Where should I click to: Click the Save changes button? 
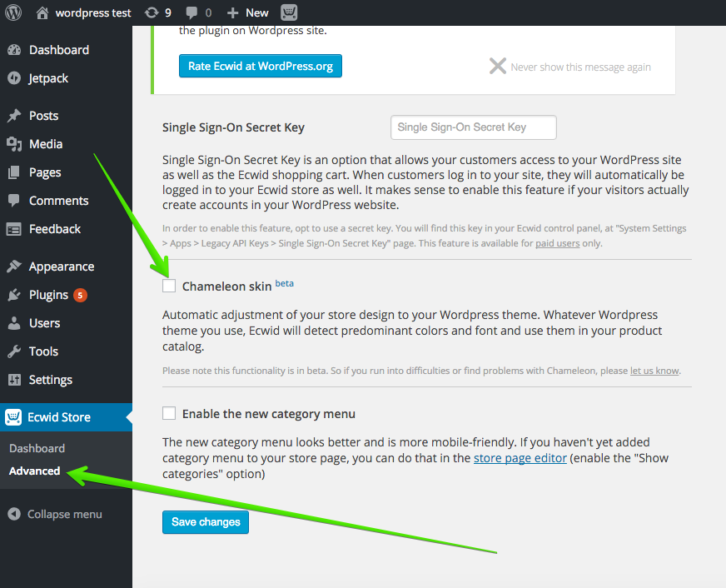click(206, 522)
